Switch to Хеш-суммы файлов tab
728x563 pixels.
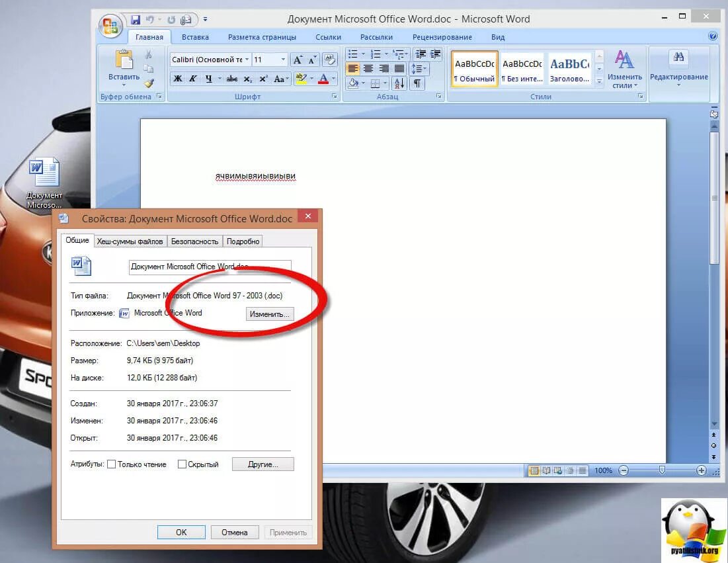pos(130,241)
